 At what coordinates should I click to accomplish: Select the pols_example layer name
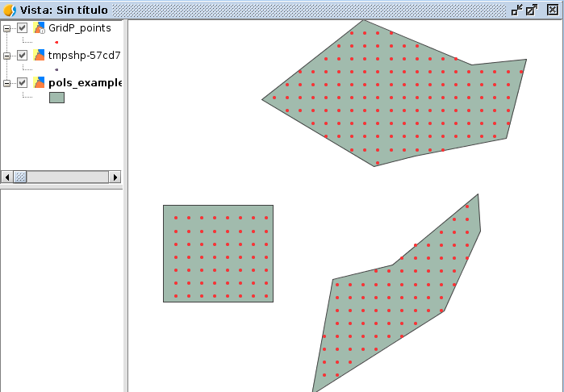click(x=85, y=83)
